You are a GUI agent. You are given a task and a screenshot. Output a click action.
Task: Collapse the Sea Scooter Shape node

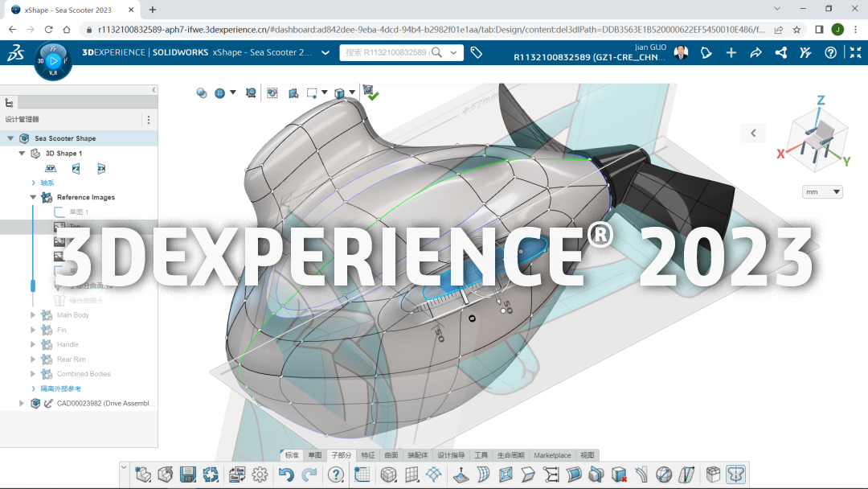point(10,138)
